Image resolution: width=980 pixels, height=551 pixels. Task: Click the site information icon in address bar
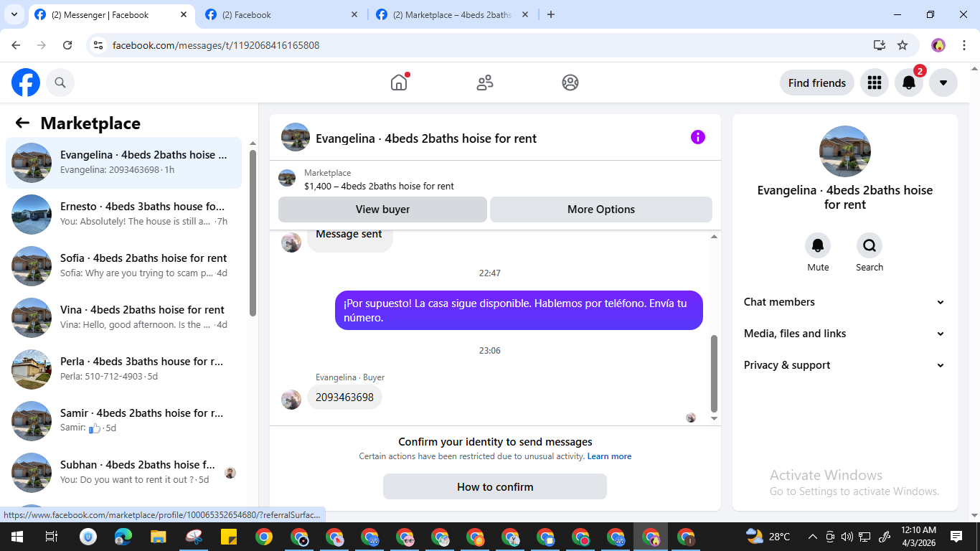(99, 45)
